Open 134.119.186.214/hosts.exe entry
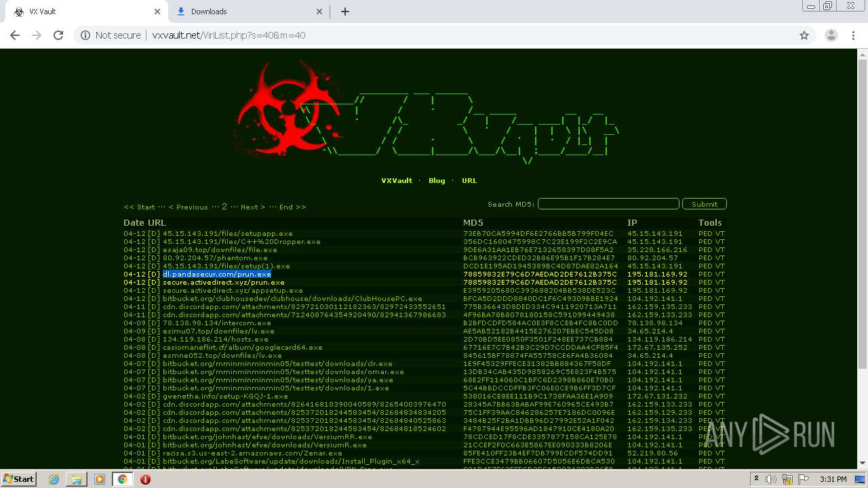The width and height of the screenshot is (868, 488). click(215, 340)
